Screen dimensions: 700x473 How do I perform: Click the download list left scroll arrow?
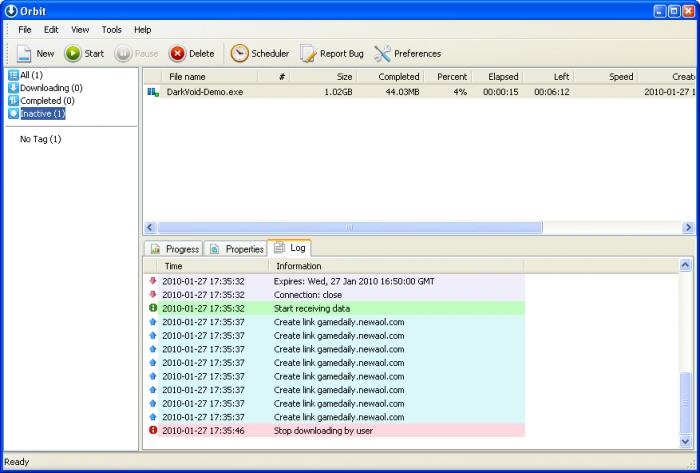(150, 228)
